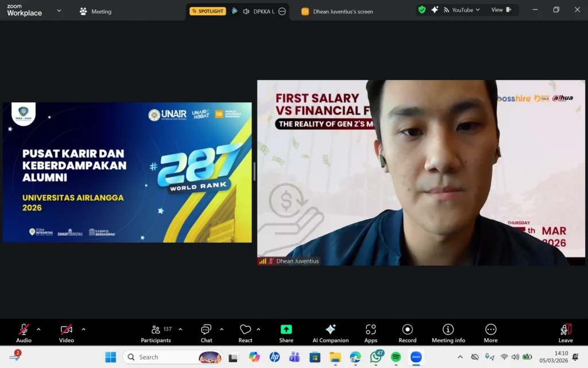This screenshot has width=588, height=368.
Task: Expand the Chat options arrow
Action: point(222,329)
